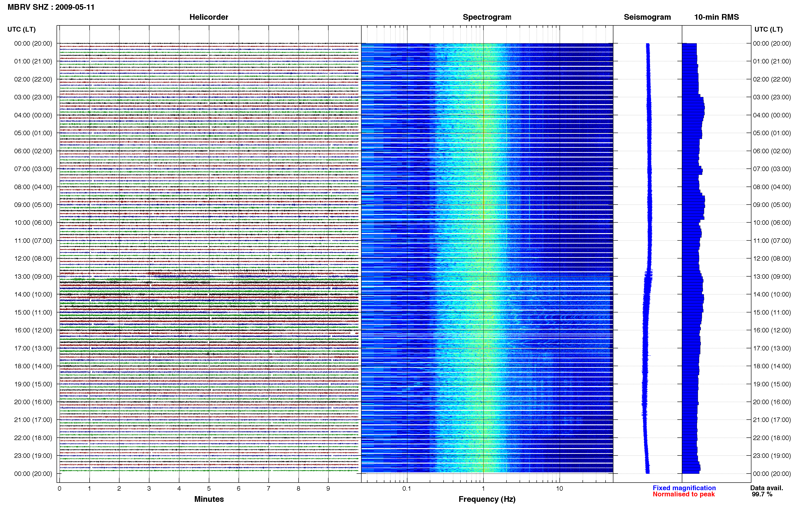Image resolution: width=812 pixels, height=508 pixels.
Task: Click left time label 23:00 (19:00)
Action: pyautogui.click(x=33, y=455)
